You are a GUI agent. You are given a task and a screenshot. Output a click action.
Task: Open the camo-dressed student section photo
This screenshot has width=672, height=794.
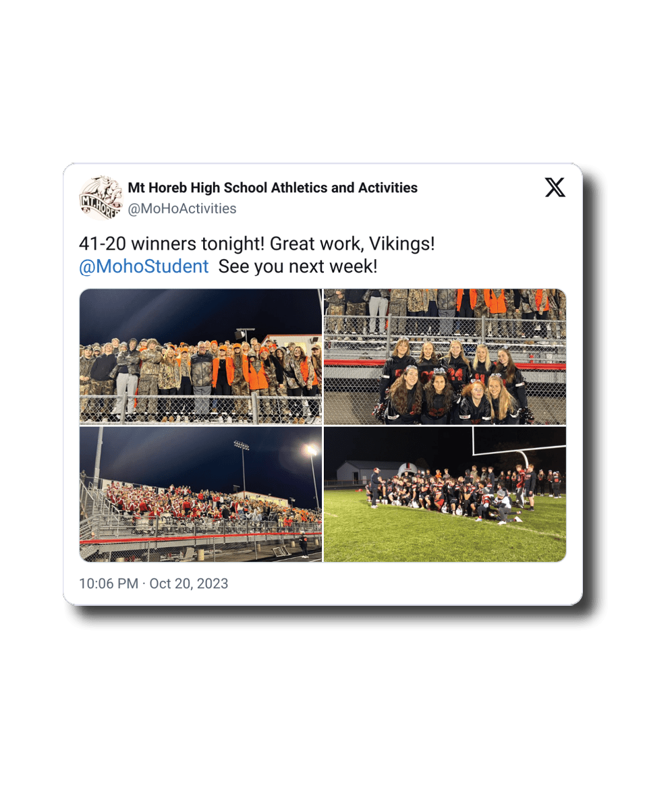point(200,356)
